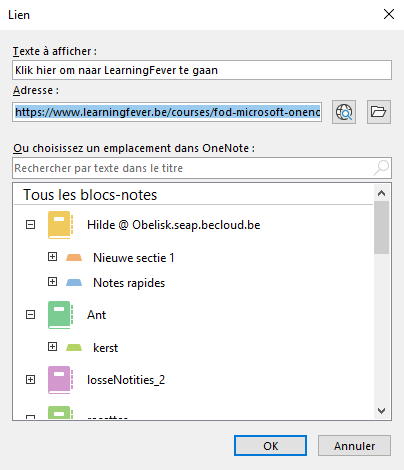This screenshot has height=470, width=404.
Task: Open the browse for file folder icon
Action: (379, 112)
